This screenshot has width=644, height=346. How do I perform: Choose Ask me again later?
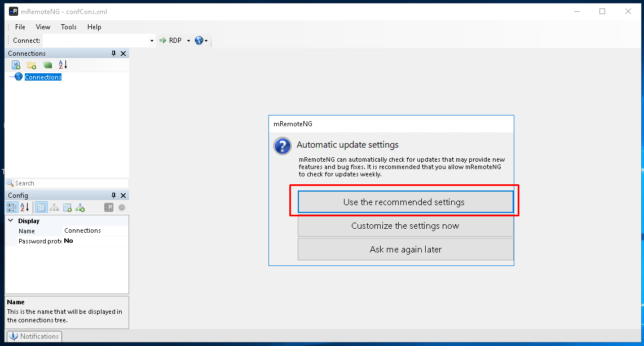click(x=405, y=249)
